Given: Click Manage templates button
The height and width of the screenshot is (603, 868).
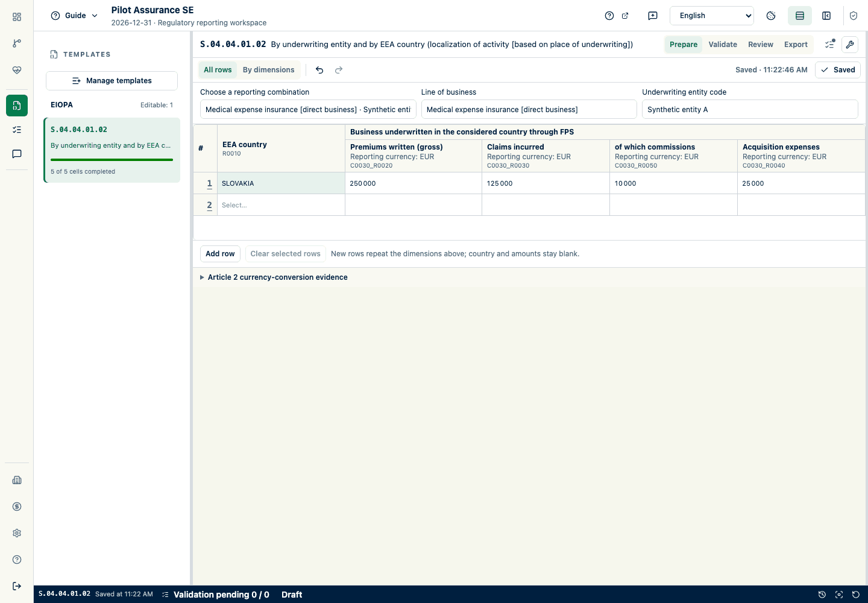Looking at the screenshot, I should pyautogui.click(x=112, y=81).
